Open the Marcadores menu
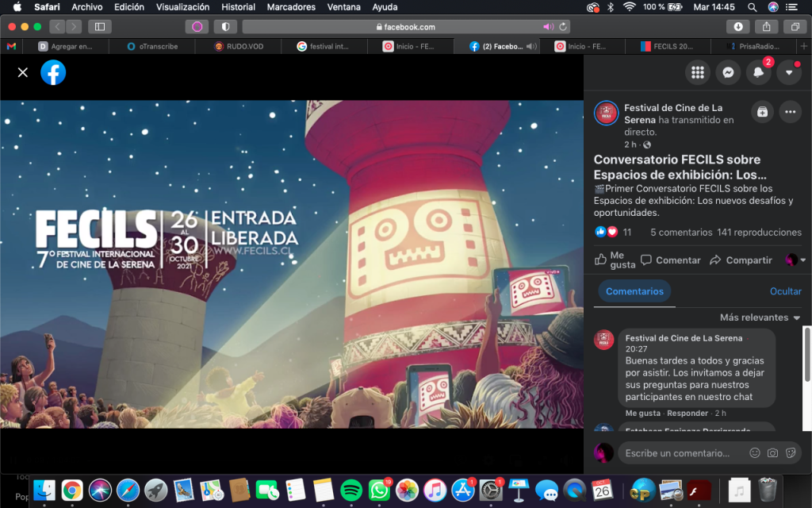 click(291, 6)
